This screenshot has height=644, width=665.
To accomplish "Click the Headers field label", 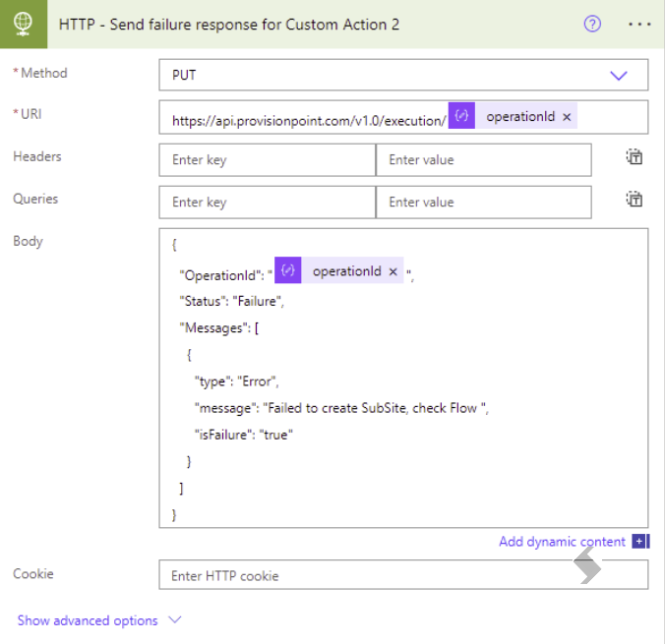I will 37,156.
